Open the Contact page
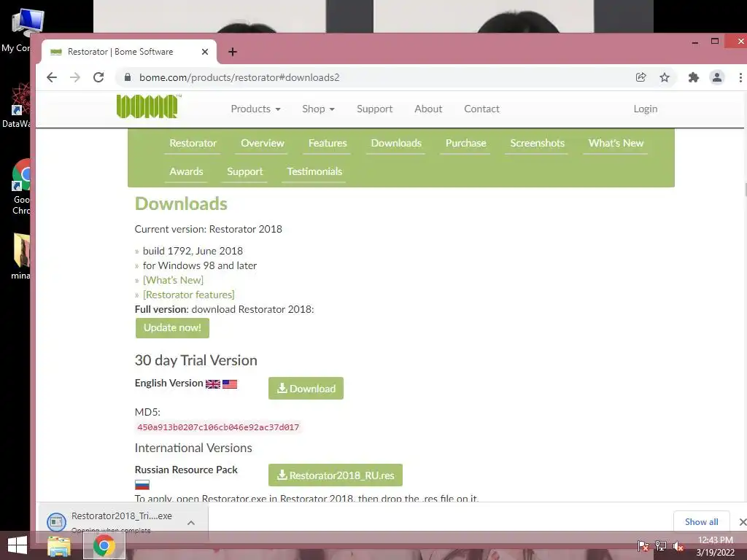This screenshot has height=560, width=747. pyautogui.click(x=481, y=109)
